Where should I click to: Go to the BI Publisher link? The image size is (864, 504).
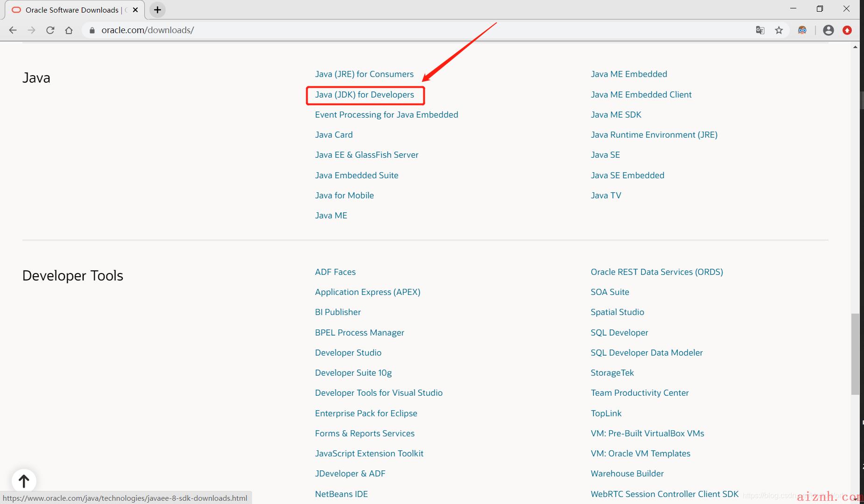click(x=338, y=312)
